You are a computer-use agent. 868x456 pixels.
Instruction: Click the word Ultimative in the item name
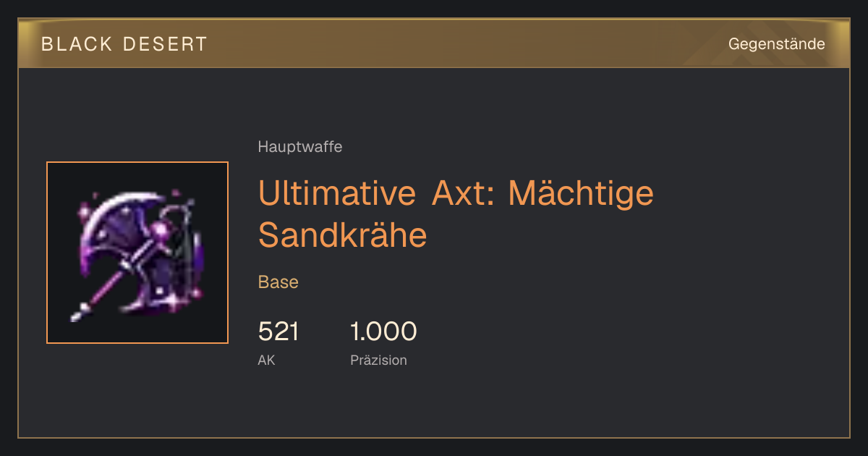click(x=337, y=194)
